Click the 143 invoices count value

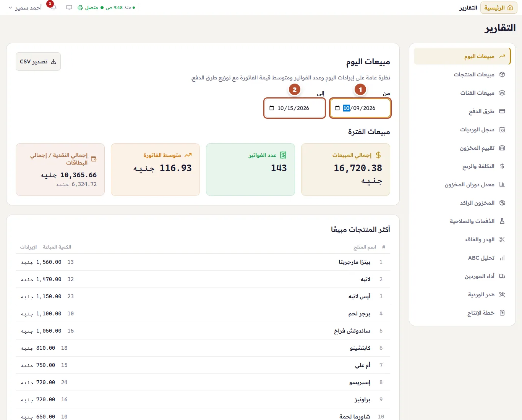pos(279,168)
